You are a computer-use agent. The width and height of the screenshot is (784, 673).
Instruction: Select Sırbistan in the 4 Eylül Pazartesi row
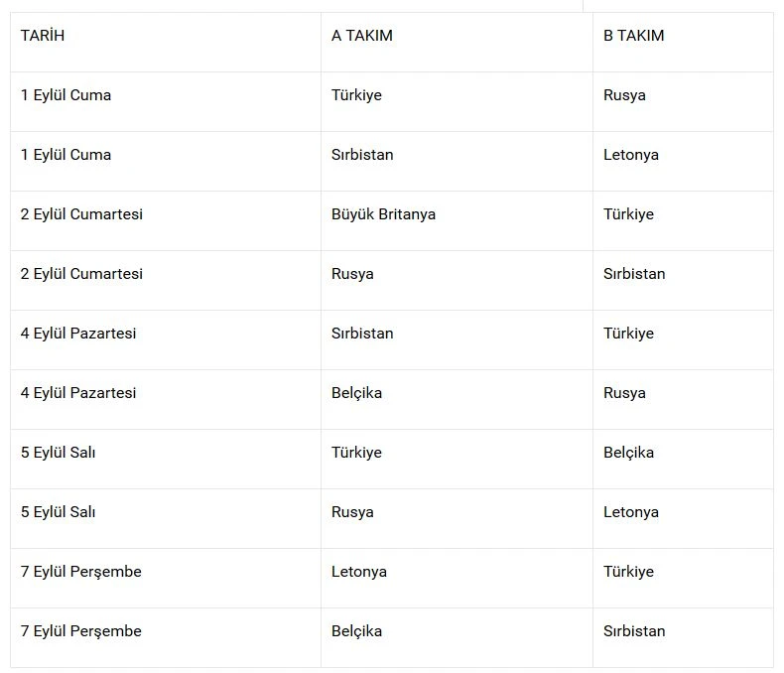click(362, 334)
